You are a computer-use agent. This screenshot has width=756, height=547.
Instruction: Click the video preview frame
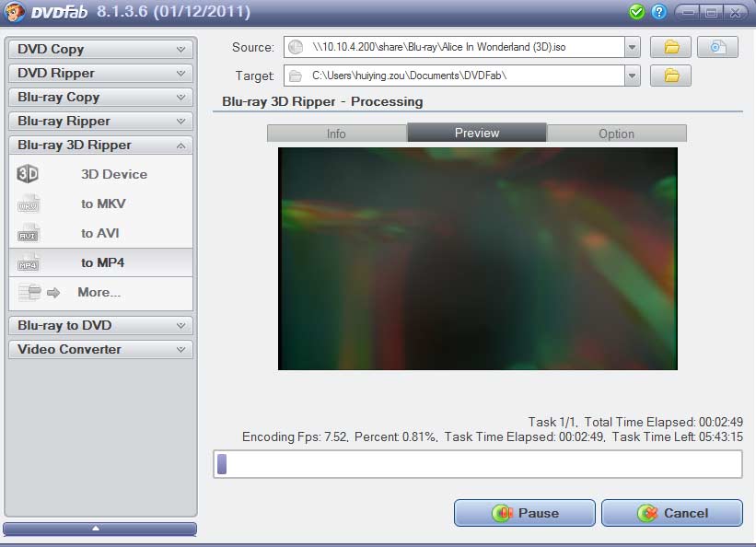478,259
